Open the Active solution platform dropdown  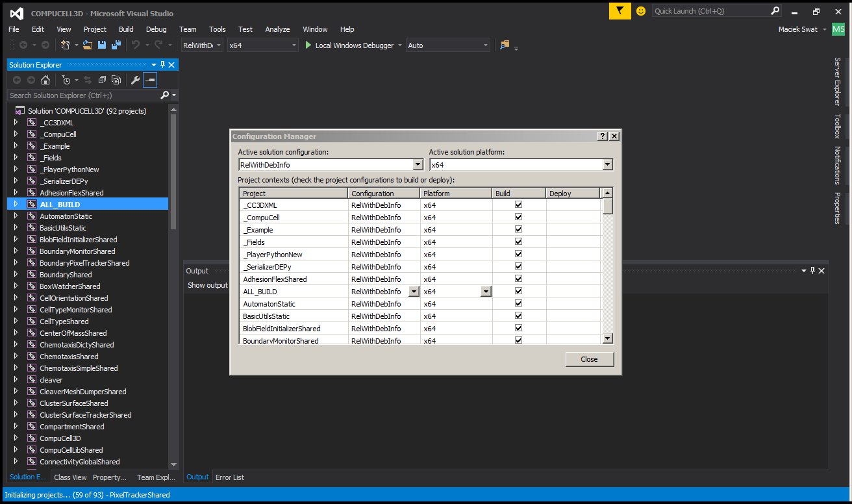607,165
